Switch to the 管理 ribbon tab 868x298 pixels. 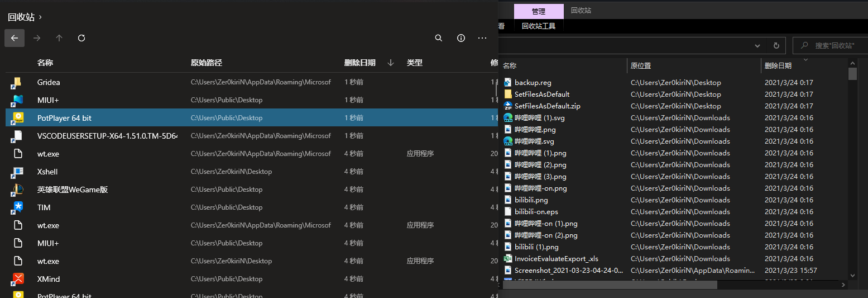(x=539, y=11)
